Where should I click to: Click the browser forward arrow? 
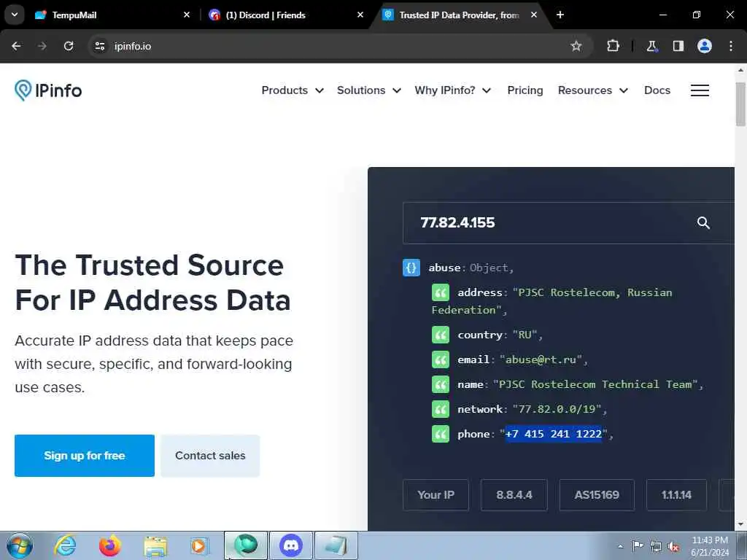pyautogui.click(x=42, y=46)
